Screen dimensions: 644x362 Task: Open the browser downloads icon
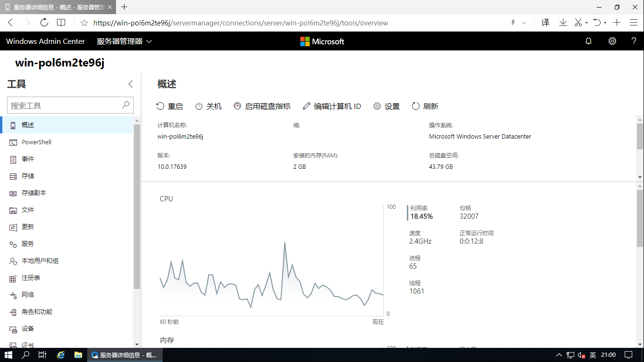563,23
